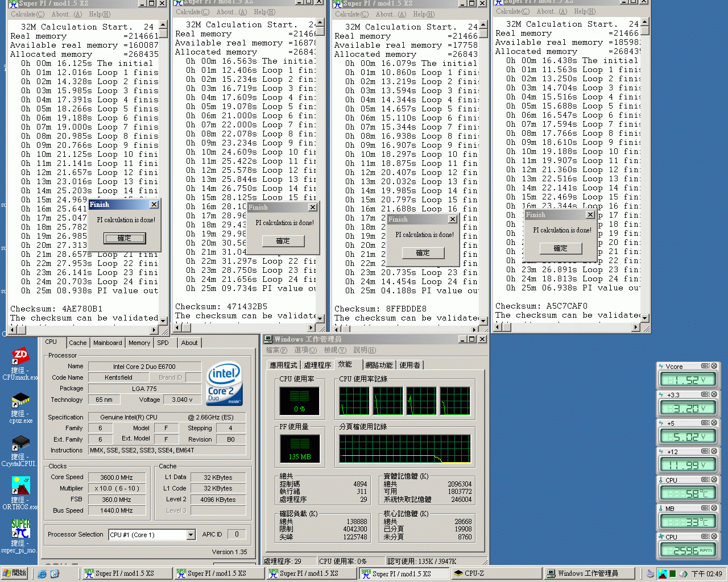The width and height of the screenshot is (728, 582).
Task: Open settings icon on Vcore monitor widget
Action: pyautogui.click(x=705, y=366)
